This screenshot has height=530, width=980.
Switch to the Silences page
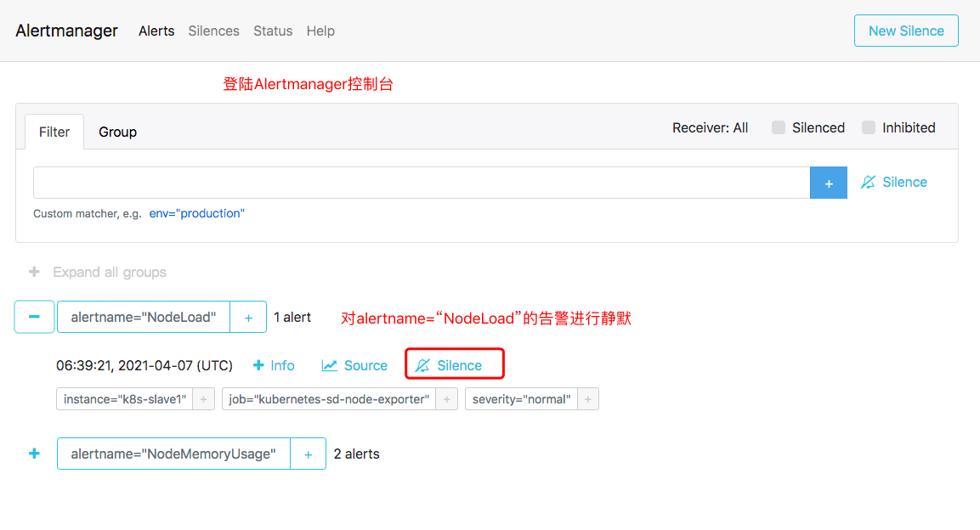[x=213, y=31]
